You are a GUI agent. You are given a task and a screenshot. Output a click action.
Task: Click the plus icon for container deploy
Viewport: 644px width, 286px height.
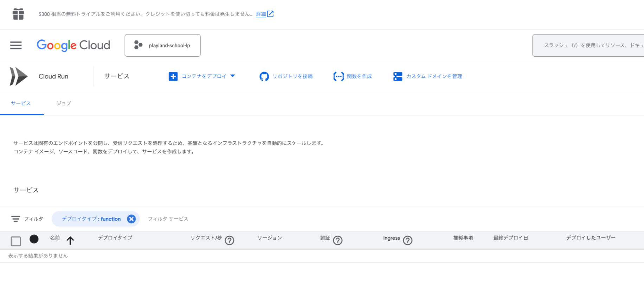(173, 76)
